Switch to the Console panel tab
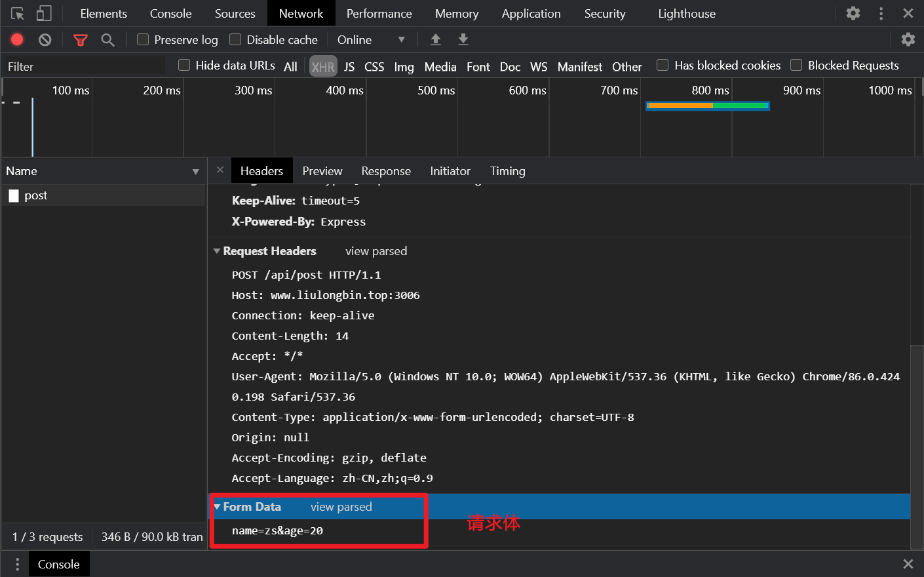Image resolution: width=924 pixels, height=577 pixels. (170, 14)
